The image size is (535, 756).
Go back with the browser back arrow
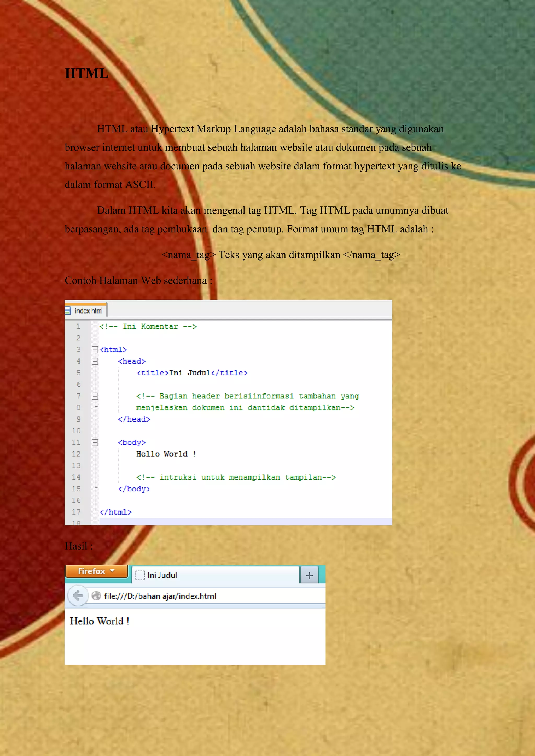click(x=78, y=596)
